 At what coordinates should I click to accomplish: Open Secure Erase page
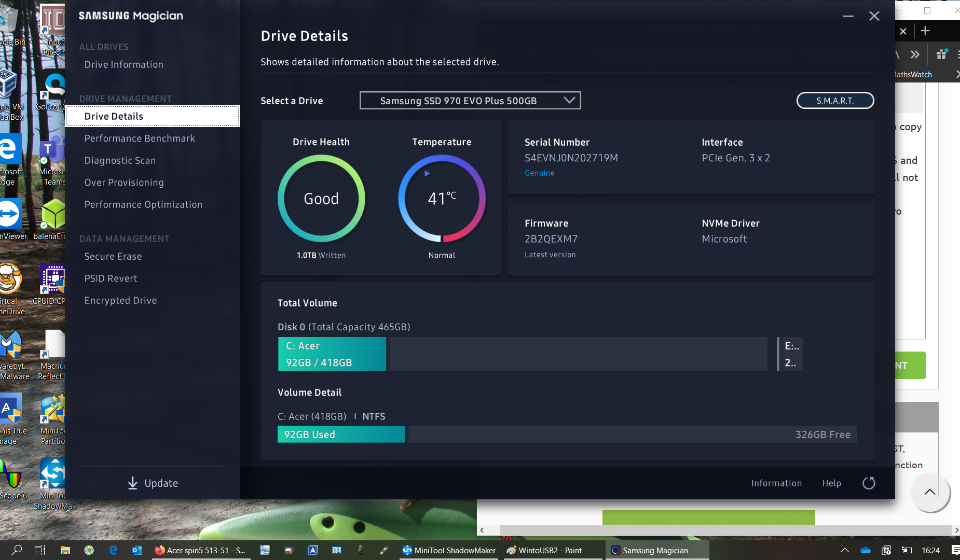113,256
